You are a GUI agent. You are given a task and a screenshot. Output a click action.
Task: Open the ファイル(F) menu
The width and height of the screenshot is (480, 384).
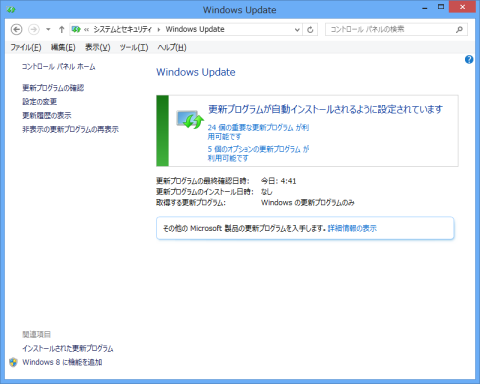[26, 47]
